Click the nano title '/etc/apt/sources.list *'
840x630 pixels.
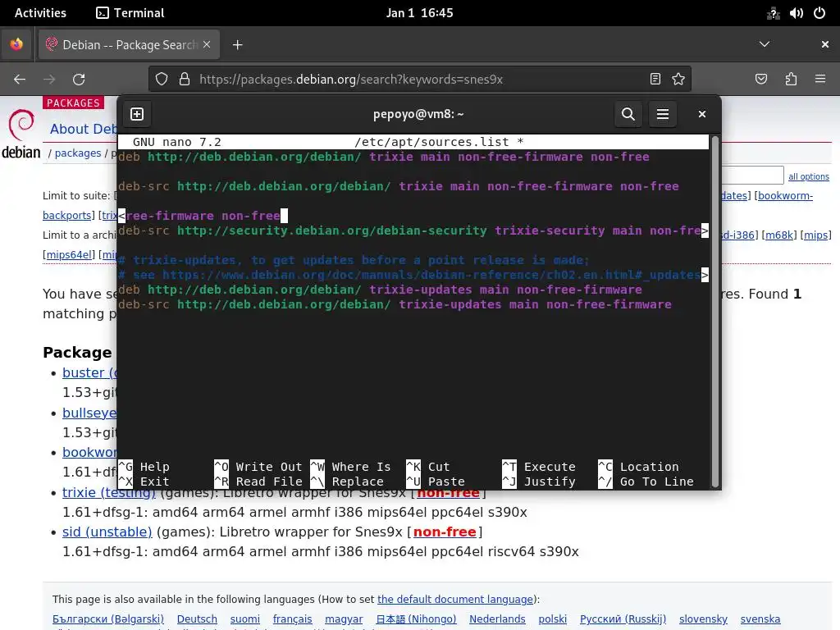(x=439, y=142)
